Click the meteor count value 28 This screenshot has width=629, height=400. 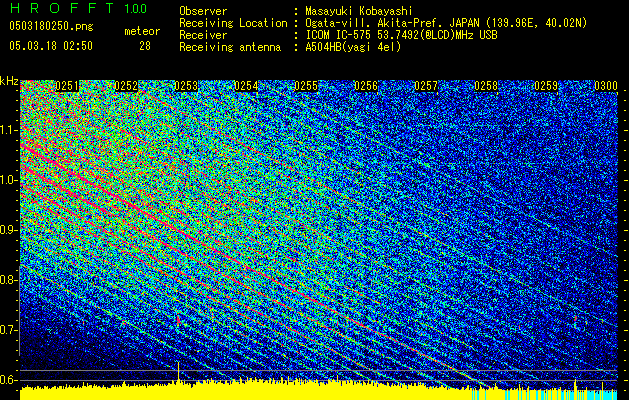click(x=145, y=46)
